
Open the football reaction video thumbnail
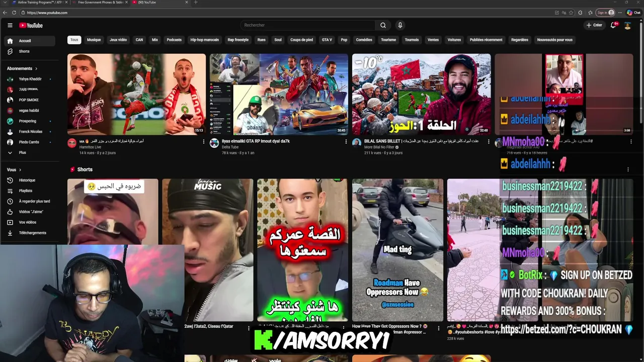[136, 94]
